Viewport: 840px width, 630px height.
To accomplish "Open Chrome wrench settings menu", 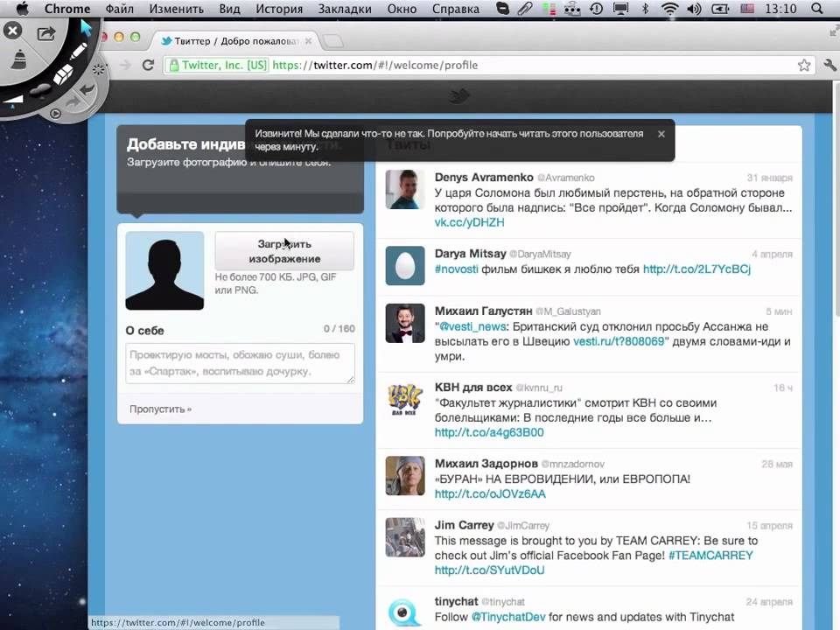I will click(829, 66).
